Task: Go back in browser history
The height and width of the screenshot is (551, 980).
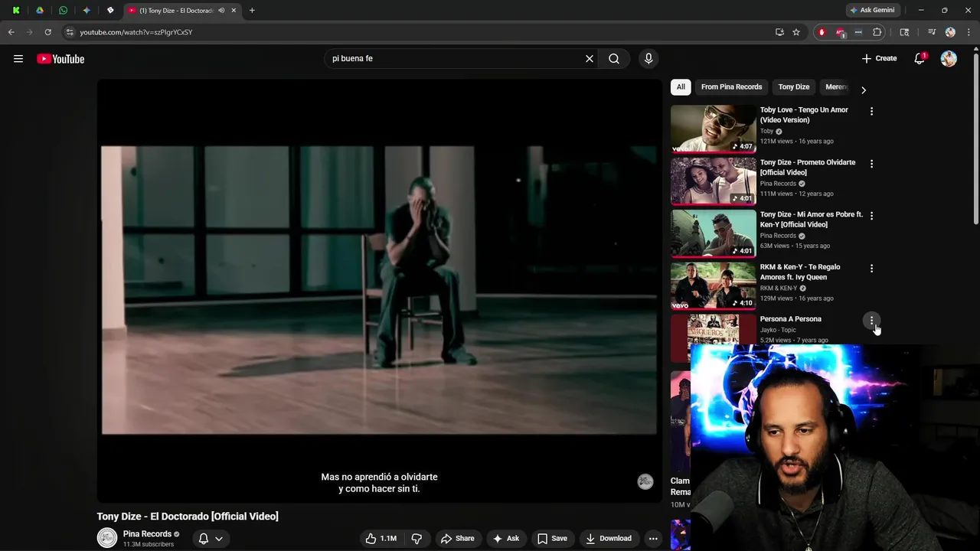Action: click(x=11, y=32)
